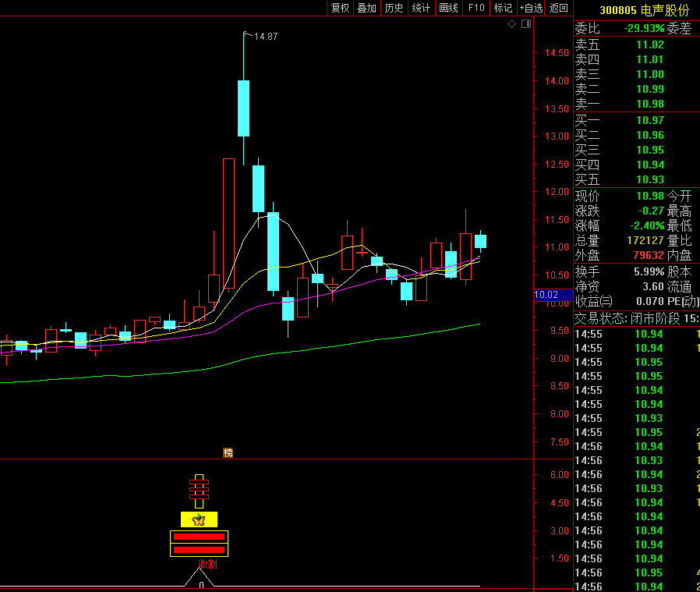Click the 涨跌 value -0.27
This screenshot has height=592, width=700.
tap(652, 211)
